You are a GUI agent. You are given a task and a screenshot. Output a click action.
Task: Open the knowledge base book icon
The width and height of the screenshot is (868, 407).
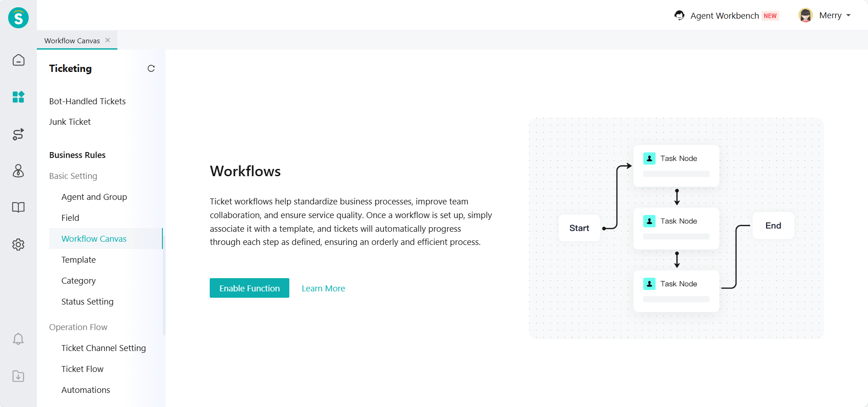[x=18, y=208]
